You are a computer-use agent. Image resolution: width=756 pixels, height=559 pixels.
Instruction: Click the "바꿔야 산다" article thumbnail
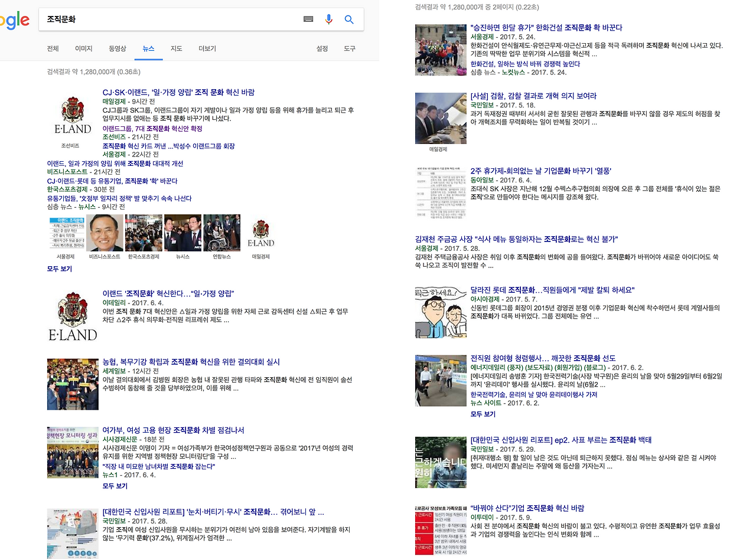(x=441, y=530)
